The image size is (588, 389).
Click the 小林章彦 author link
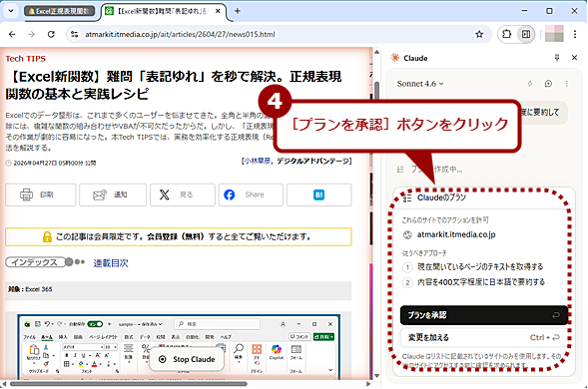pyautogui.click(x=258, y=162)
